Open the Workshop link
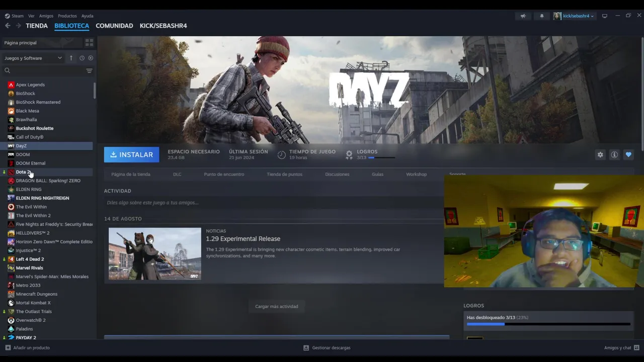Screen dimensions: 644x362 [416, 174]
